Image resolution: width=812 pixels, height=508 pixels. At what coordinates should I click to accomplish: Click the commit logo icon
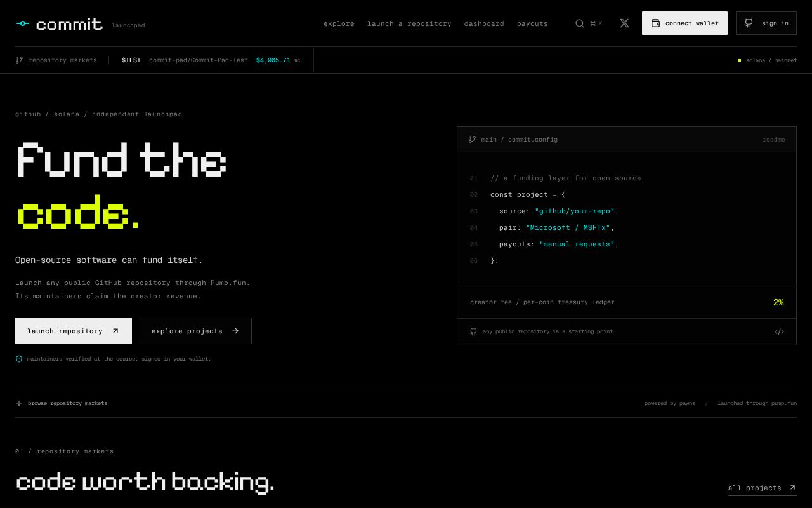pos(23,23)
